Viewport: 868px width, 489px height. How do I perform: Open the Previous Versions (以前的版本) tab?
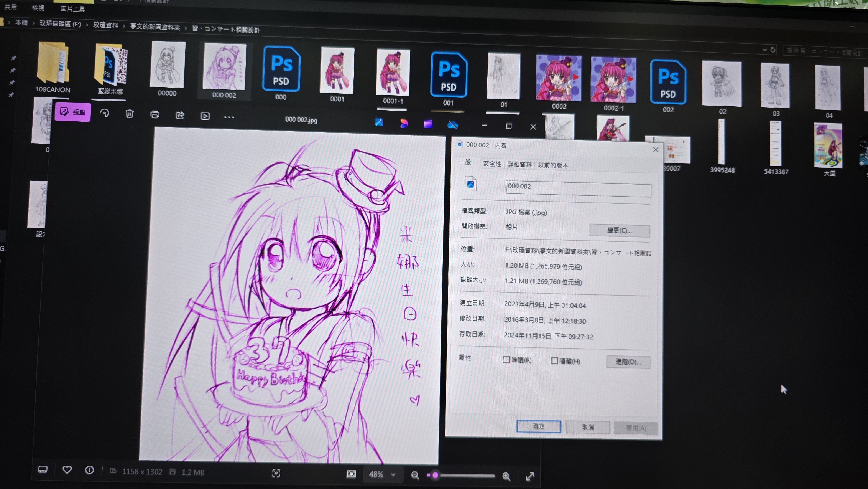553,165
